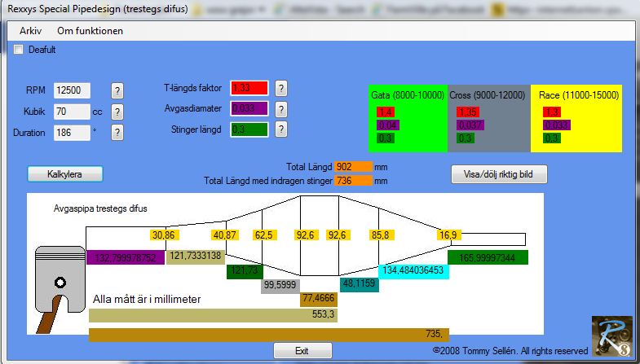Click the Exit button

pos(302,350)
